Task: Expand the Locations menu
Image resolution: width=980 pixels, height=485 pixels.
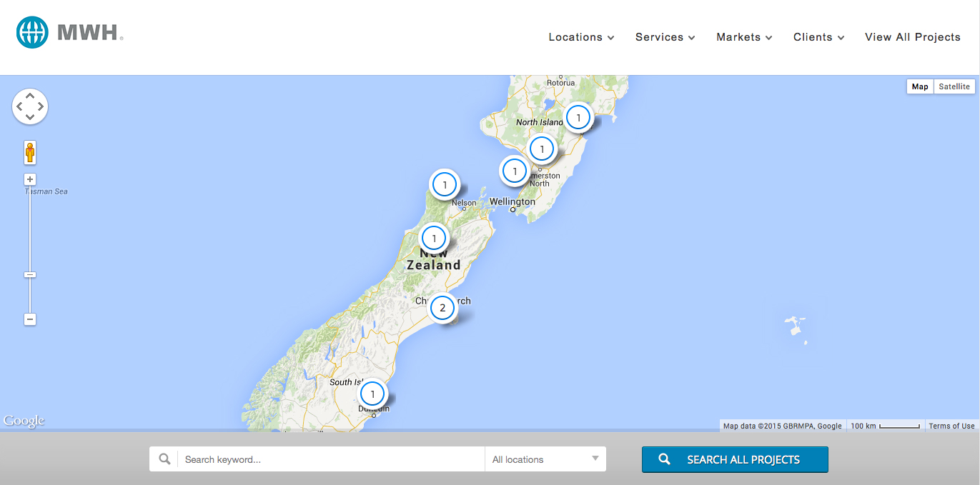Action: point(581,37)
